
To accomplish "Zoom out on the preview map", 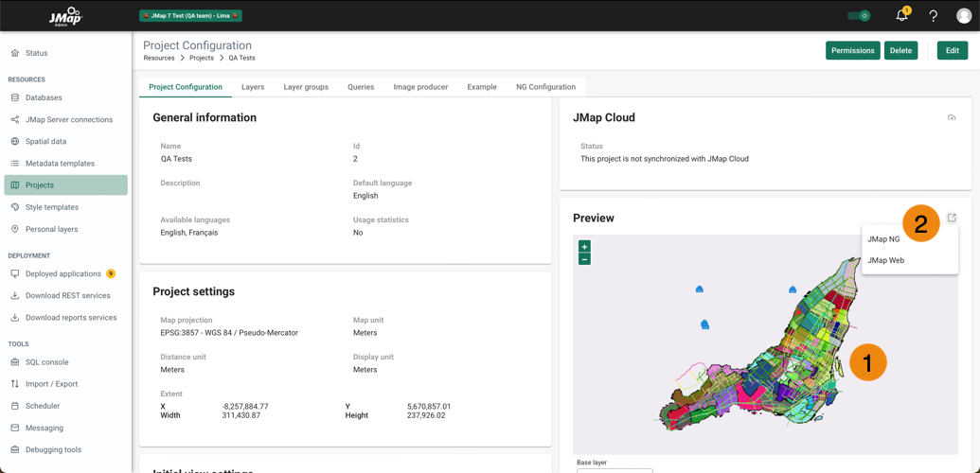I will 584,259.
